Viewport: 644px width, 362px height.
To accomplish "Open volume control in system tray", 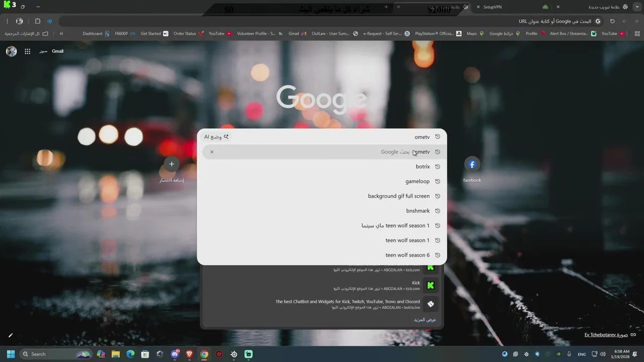I will point(603,354).
